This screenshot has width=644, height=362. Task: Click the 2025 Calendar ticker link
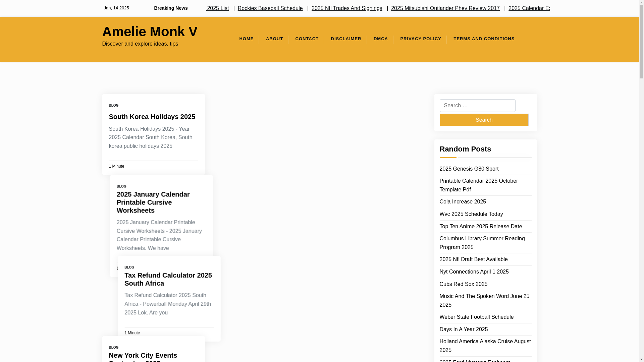529,8
